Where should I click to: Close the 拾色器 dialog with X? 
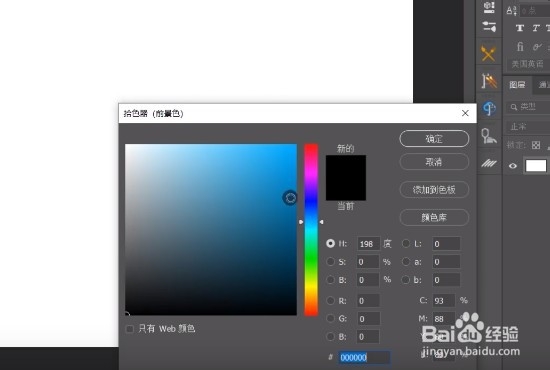click(x=465, y=113)
